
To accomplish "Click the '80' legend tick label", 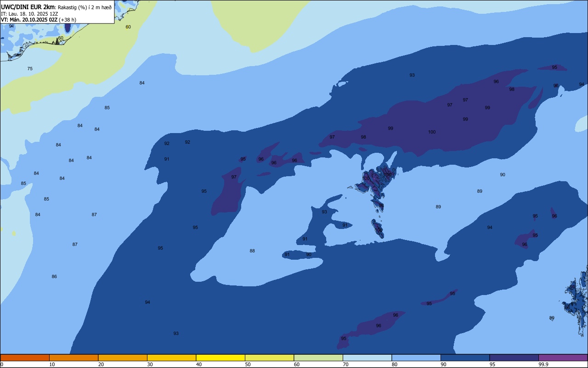I will point(395,364).
